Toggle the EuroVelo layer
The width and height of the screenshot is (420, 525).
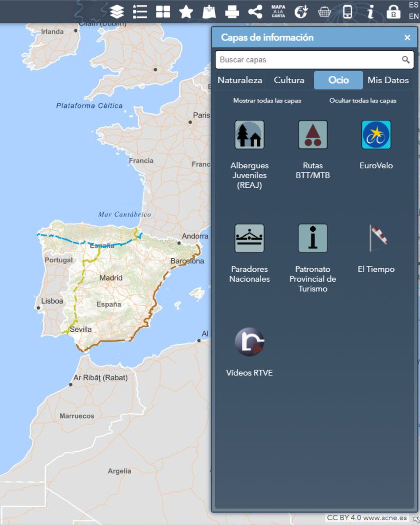click(x=376, y=135)
